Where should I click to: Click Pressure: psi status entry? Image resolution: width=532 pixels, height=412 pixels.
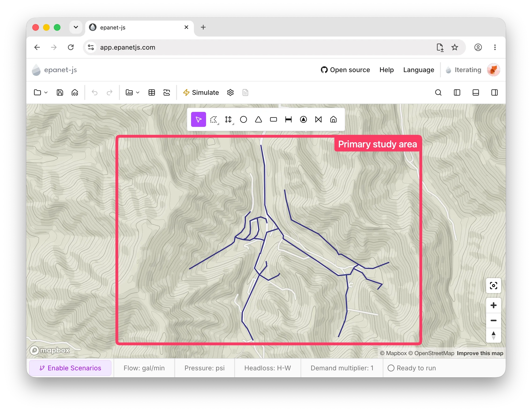[205, 368]
